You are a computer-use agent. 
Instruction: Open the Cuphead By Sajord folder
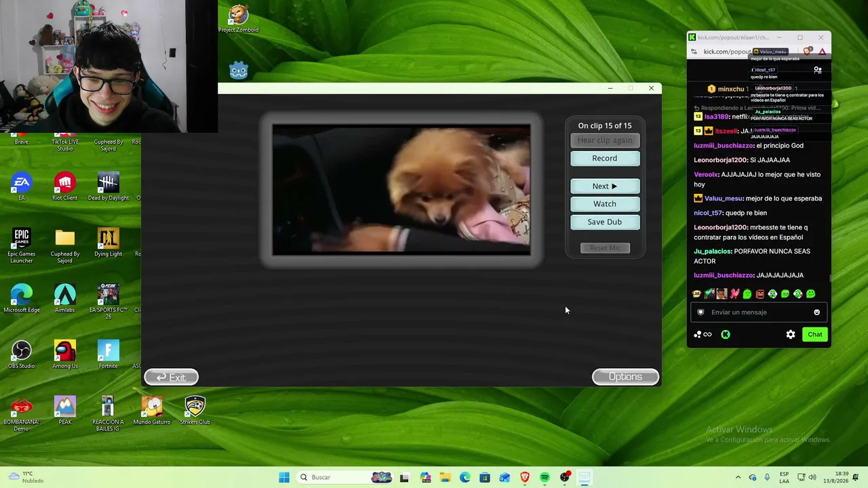65,246
